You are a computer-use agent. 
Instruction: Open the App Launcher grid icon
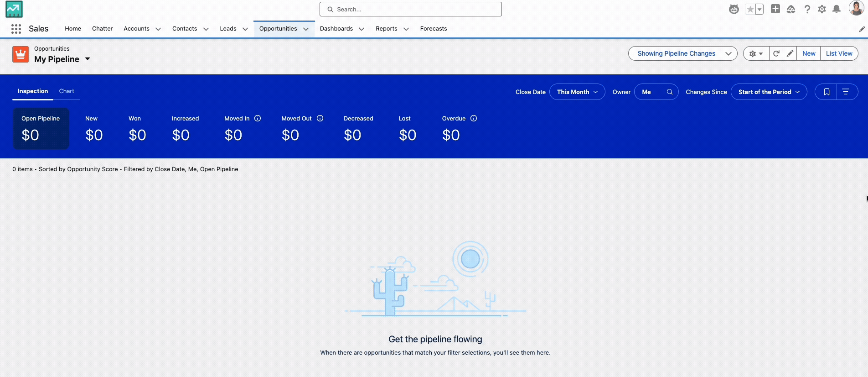coord(16,29)
